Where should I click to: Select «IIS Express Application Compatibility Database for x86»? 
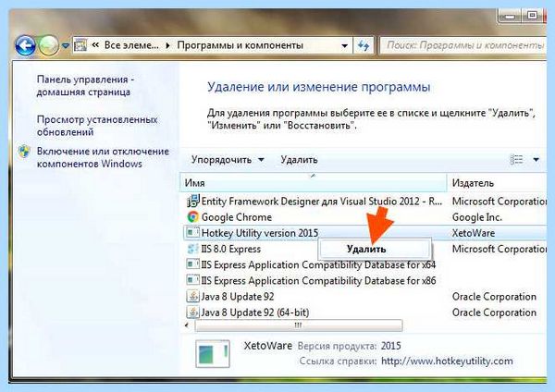(318, 280)
